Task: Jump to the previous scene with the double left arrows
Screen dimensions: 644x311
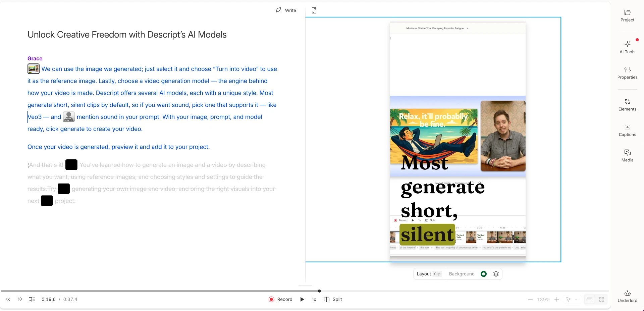Action: [x=8, y=299]
